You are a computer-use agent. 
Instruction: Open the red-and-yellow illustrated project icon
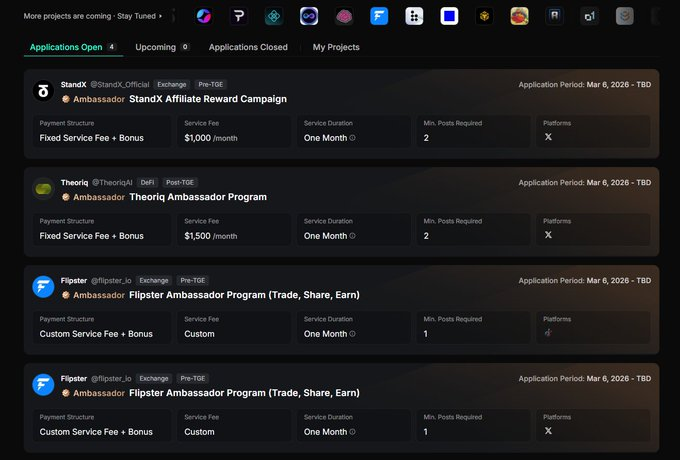[520, 16]
